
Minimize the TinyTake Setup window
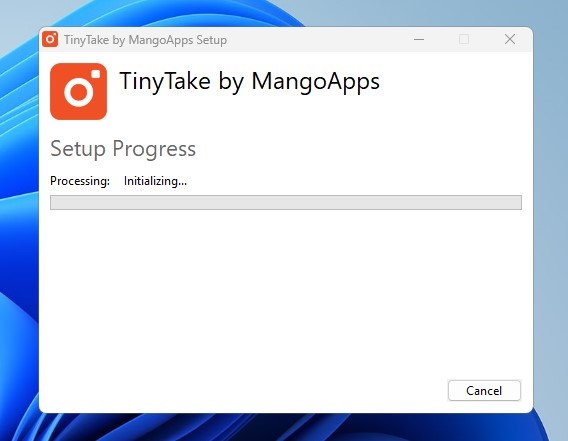pos(419,39)
